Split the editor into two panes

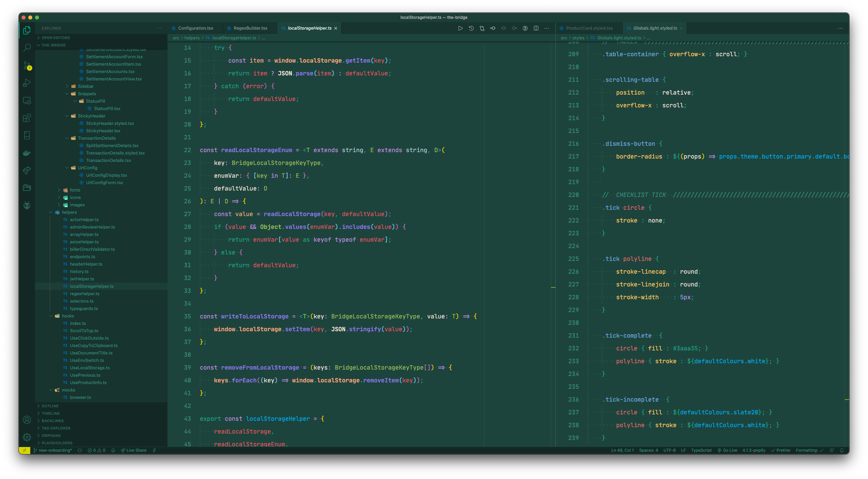click(x=536, y=28)
